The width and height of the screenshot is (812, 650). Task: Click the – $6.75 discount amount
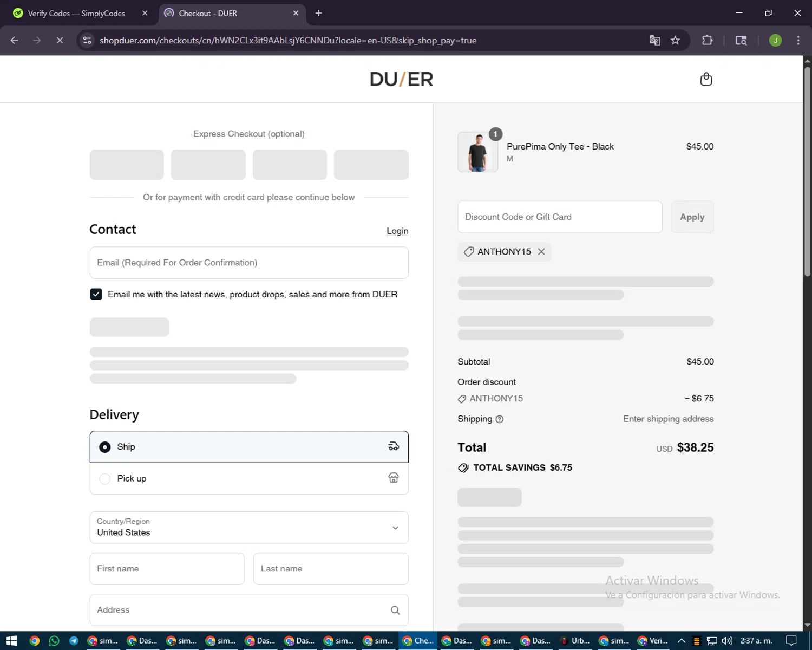point(699,399)
